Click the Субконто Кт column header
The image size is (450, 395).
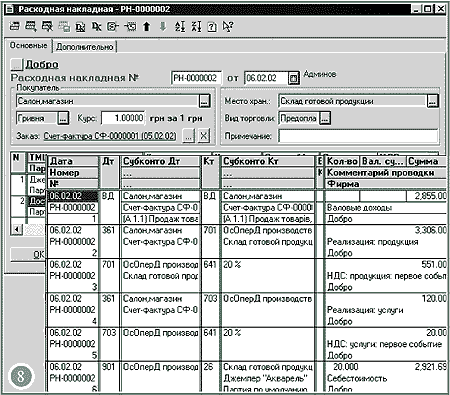pyautogui.click(x=268, y=161)
